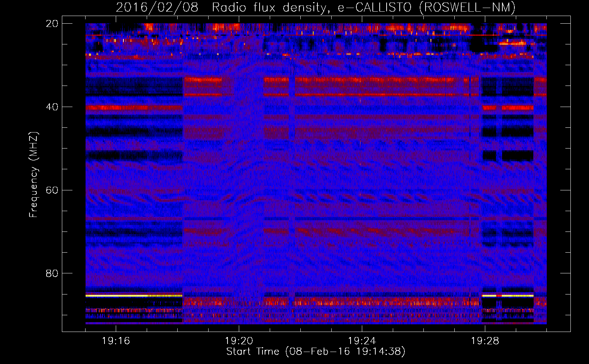Image resolution: width=589 pixels, height=364 pixels.
Task: Click the 20 frequency tick label
Action: (52, 24)
